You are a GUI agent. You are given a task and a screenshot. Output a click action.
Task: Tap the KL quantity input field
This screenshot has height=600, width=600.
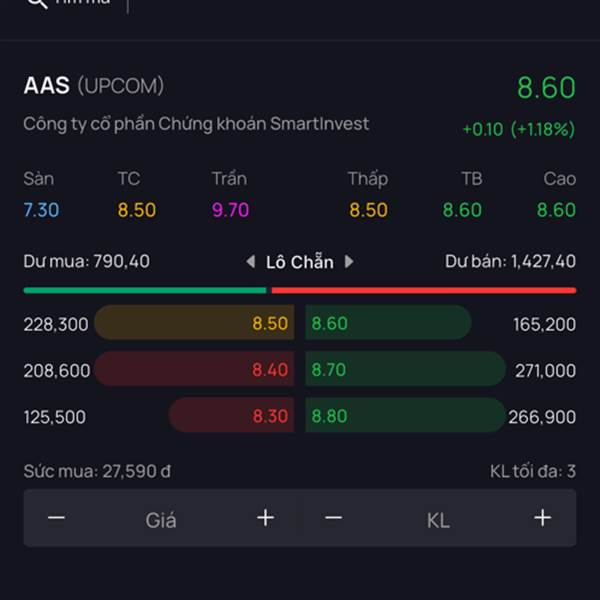(x=438, y=519)
